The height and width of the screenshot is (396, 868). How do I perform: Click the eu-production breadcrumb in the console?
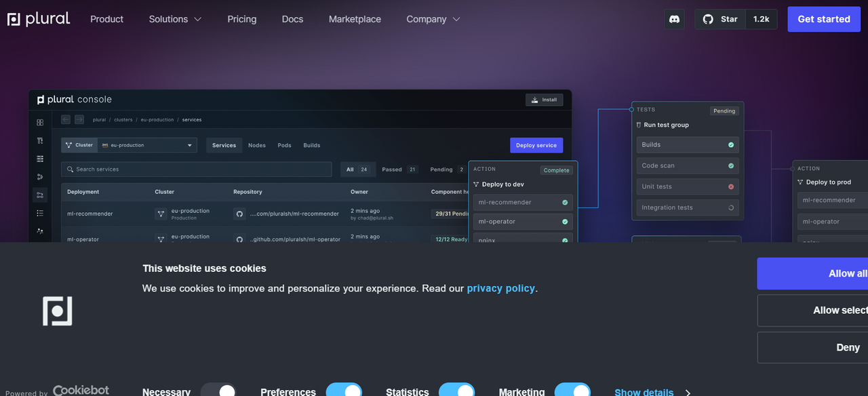click(x=157, y=120)
